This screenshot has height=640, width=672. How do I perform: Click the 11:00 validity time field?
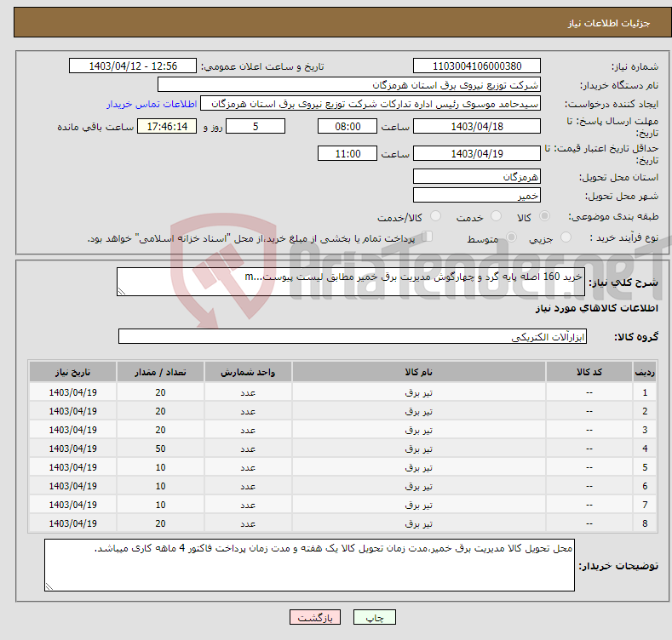[347, 153]
